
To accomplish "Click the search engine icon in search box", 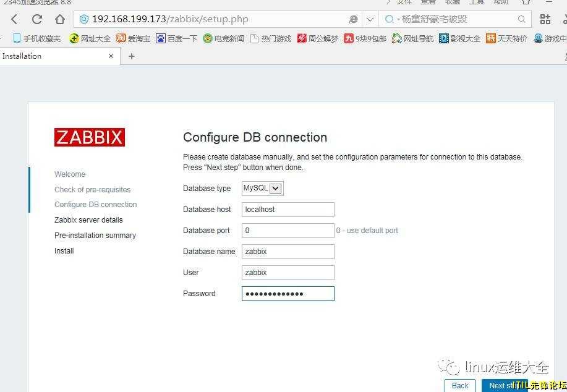I will click(389, 19).
